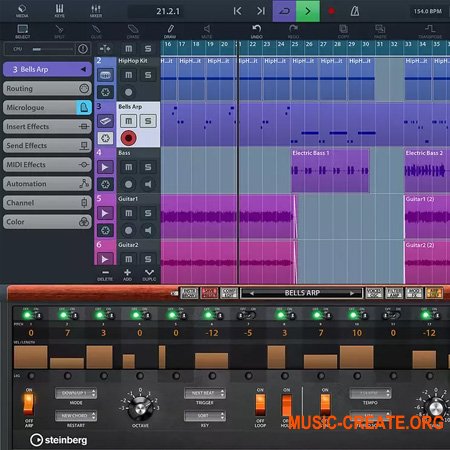Image resolution: width=450 pixels, height=450 pixels.
Task: Toggle global mute above track list
Action: pyautogui.click(x=128, y=49)
